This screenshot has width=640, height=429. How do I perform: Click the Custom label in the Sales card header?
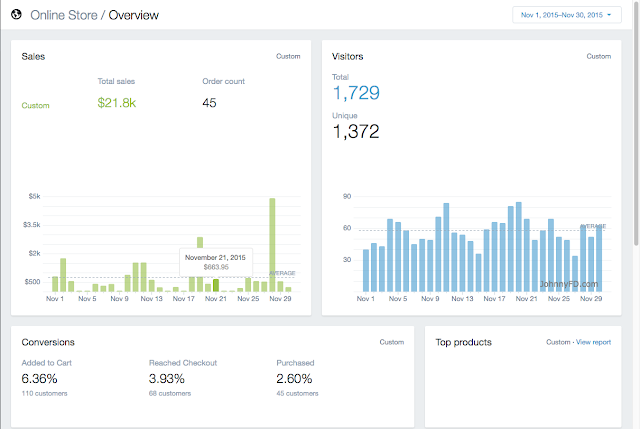coord(288,56)
